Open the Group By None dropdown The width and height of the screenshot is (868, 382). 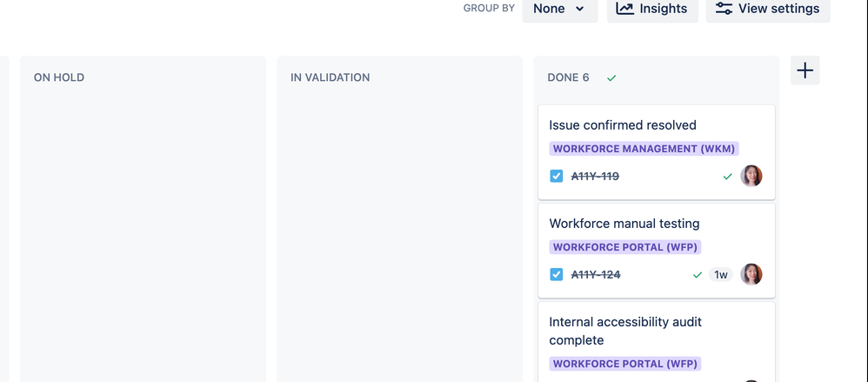click(x=559, y=9)
